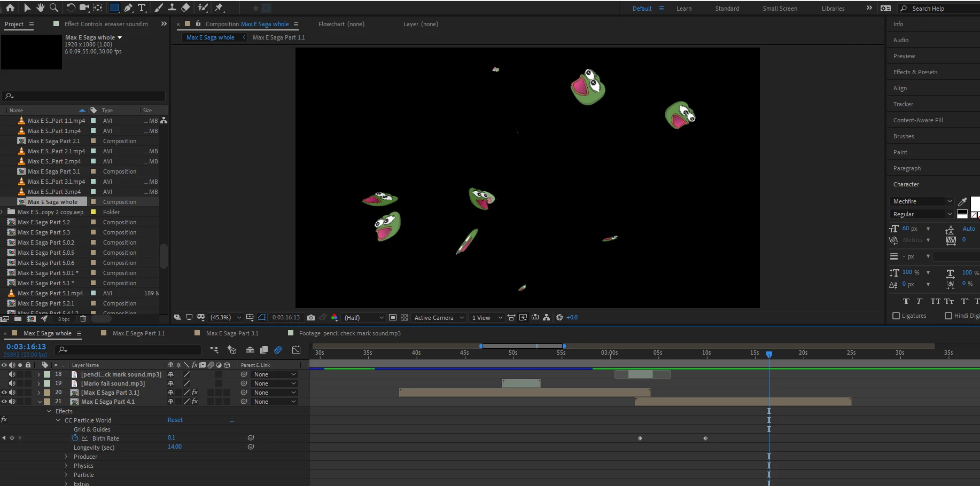The image size is (980, 486).
Task: Open the magnification 45.3% dropdown
Action: pos(225,317)
